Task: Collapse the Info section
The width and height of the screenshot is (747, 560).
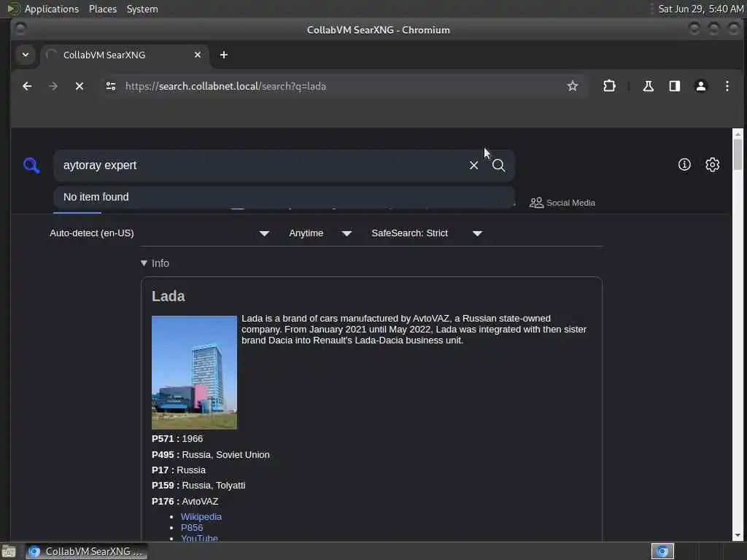Action: pyautogui.click(x=155, y=263)
